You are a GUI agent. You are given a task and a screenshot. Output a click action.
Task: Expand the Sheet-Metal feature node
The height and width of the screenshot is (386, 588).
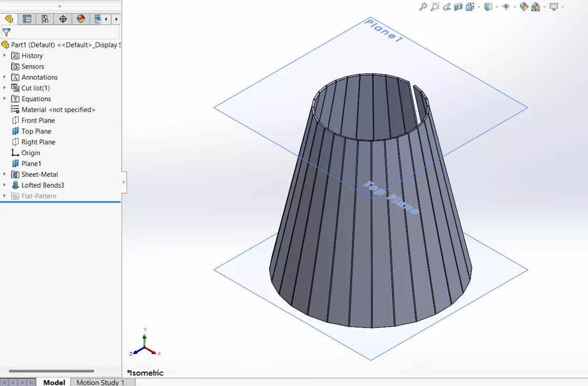pyautogui.click(x=5, y=174)
